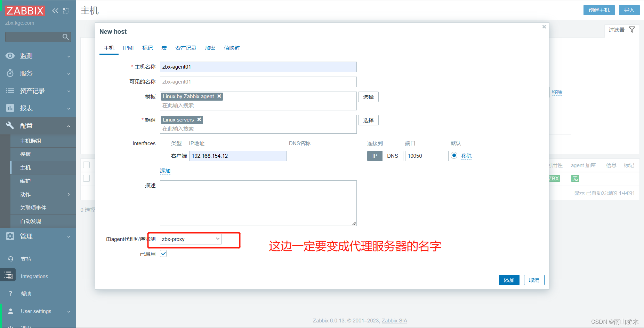The width and height of the screenshot is (644, 328).
Task: Switch to the 加密 encryption tab
Action: [210, 48]
